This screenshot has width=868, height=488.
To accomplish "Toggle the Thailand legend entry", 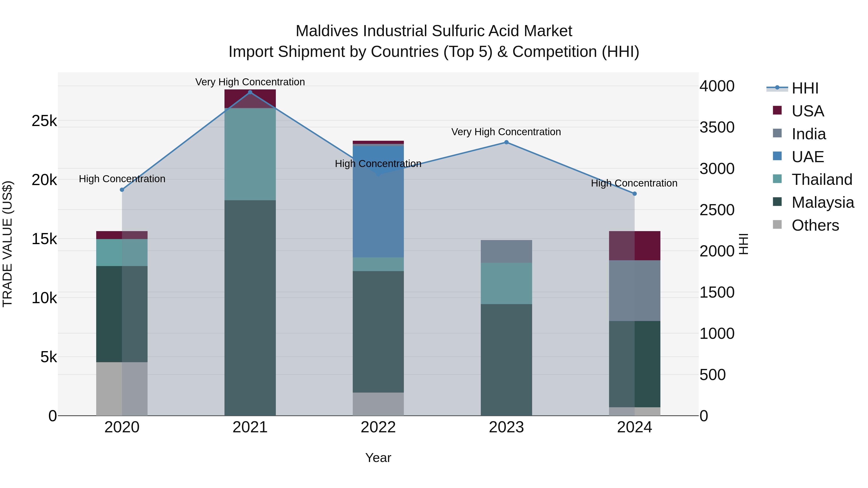I will click(812, 179).
